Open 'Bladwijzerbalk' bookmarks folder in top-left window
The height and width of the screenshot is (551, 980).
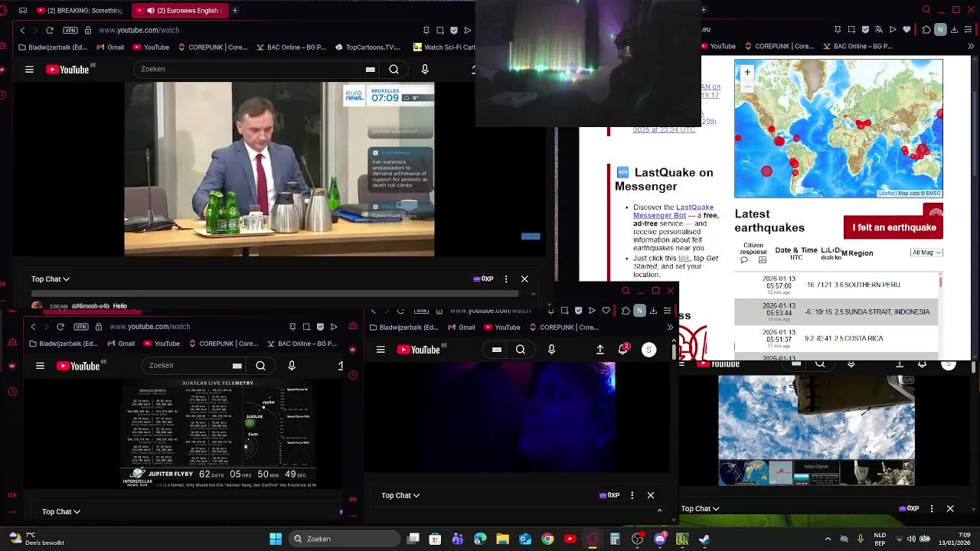point(52,47)
